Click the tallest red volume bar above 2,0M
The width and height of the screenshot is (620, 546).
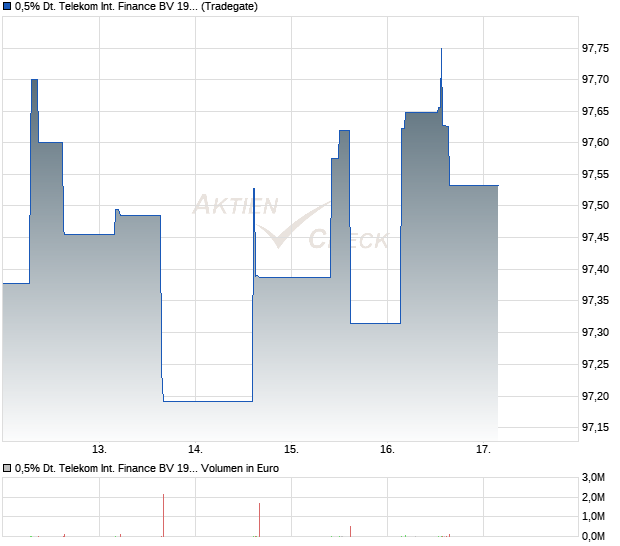pos(163,515)
